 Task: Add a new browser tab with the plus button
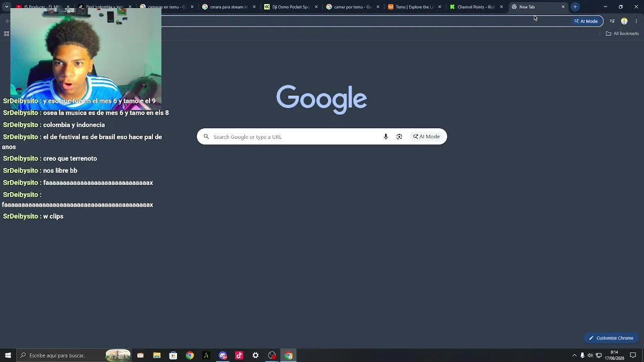[575, 7]
